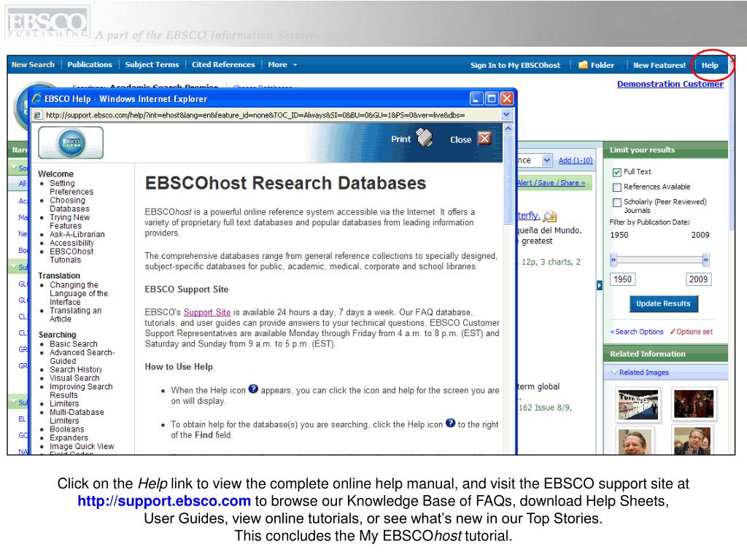Open the Setting Preferences help topic
The width and height of the screenshot is (747, 560).
[71, 187]
